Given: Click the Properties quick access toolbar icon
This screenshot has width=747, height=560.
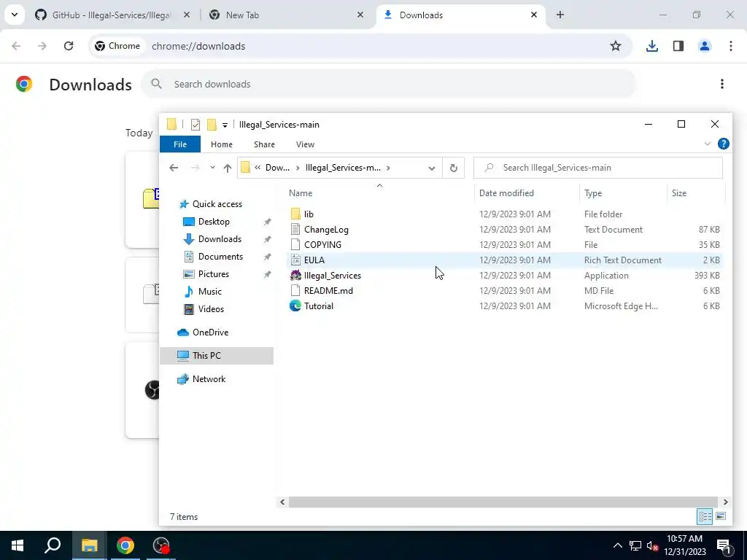Looking at the screenshot, I should [x=196, y=125].
